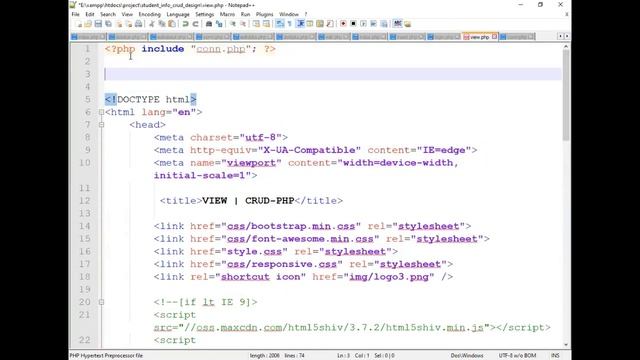Image resolution: width=640 pixels, height=360 pixels.
Task: Start macro recording red dot icon
Action: pyautogui.click(x=343, y=24)
